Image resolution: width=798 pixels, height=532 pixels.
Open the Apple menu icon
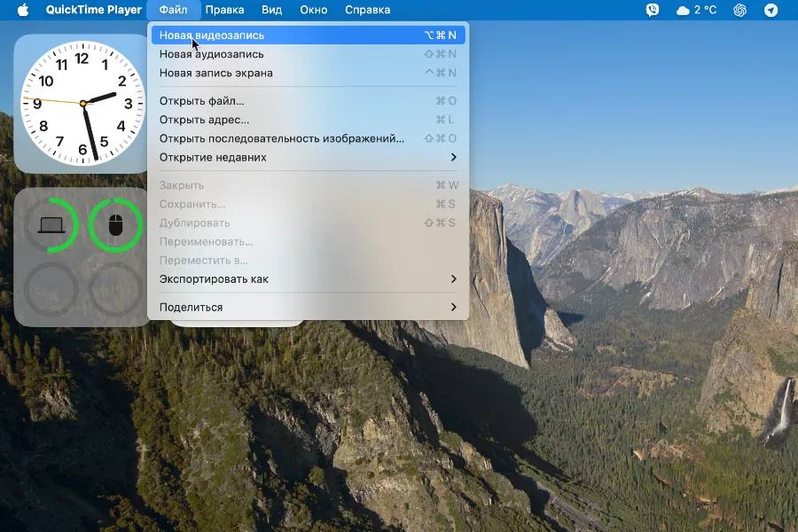click(23, 10)
